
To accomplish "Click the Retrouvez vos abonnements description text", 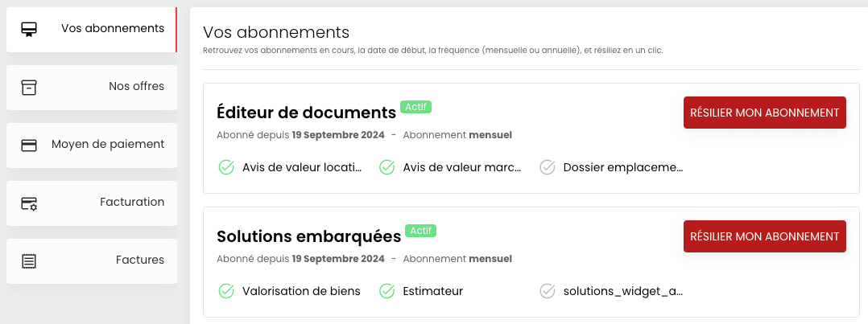I will [433, 51].
